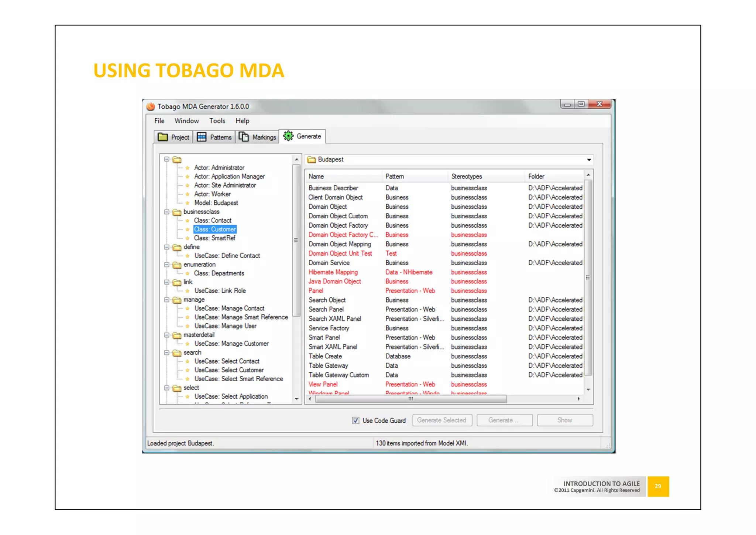Select the Search XAML Panel row
756x535 pixels.
click(x=444, y=319)
